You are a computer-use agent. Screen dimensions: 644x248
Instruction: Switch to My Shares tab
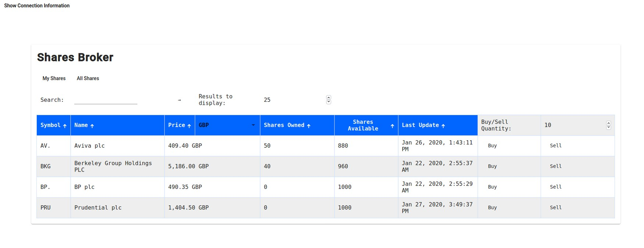click(54, 78)
